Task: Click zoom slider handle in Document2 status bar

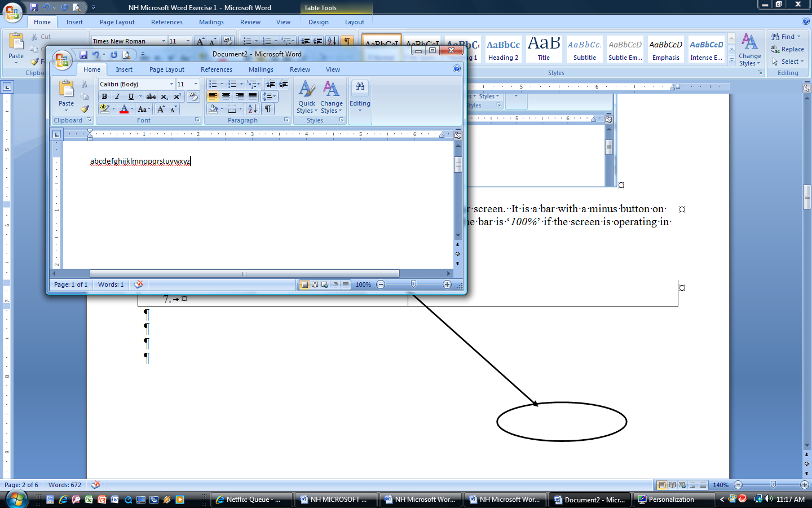Action: coord(413,284)
